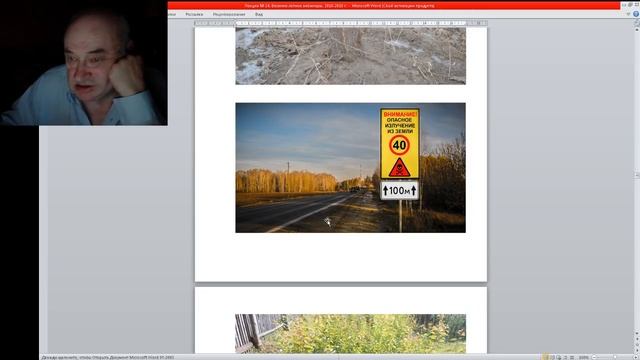The image size is (640, 360).
Task: Click the zoom in plus button
Action: point(636,357)
